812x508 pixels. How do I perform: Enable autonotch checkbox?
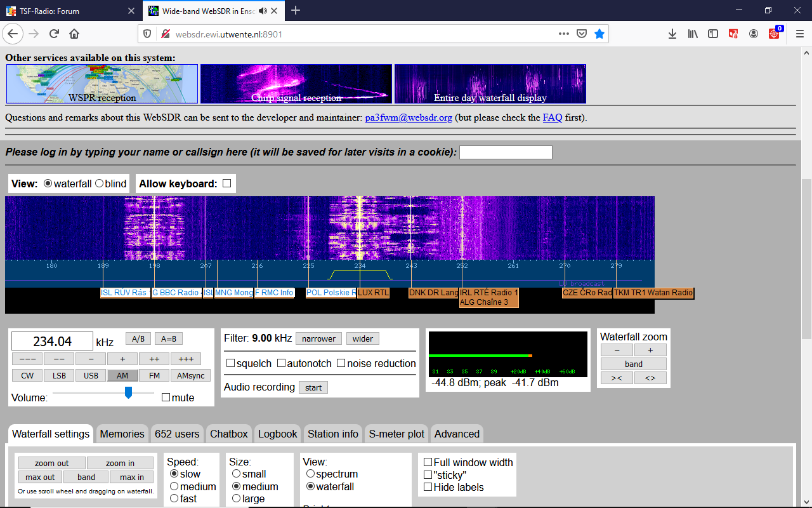click(x=281, y=363)
